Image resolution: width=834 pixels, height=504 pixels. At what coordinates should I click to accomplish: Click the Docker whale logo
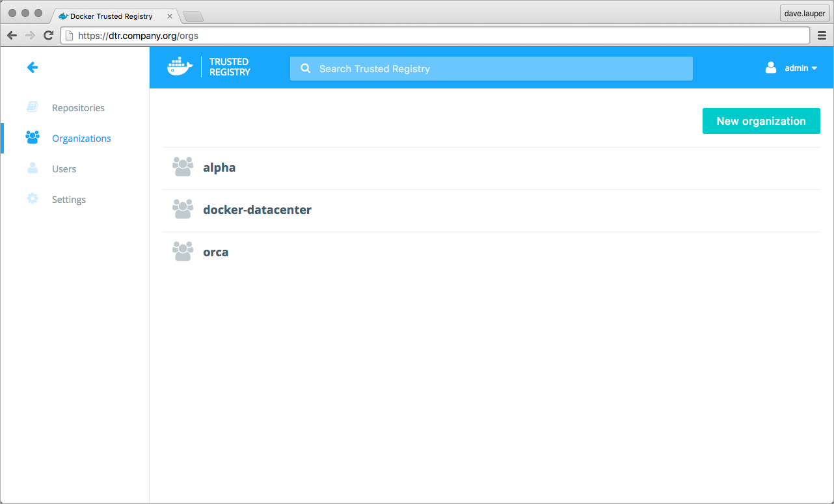pyautogui.click(x=180, y=67)
